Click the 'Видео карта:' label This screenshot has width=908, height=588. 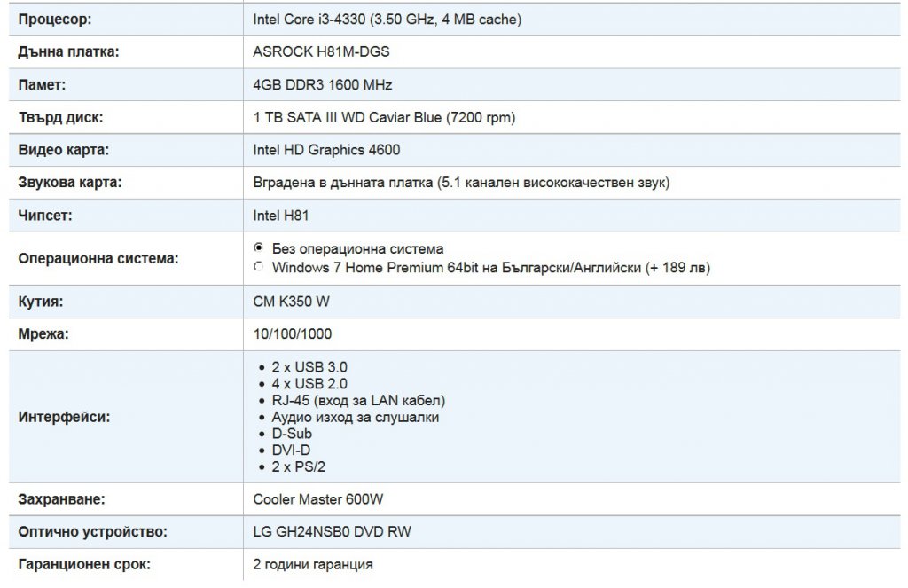pos(64,150)
